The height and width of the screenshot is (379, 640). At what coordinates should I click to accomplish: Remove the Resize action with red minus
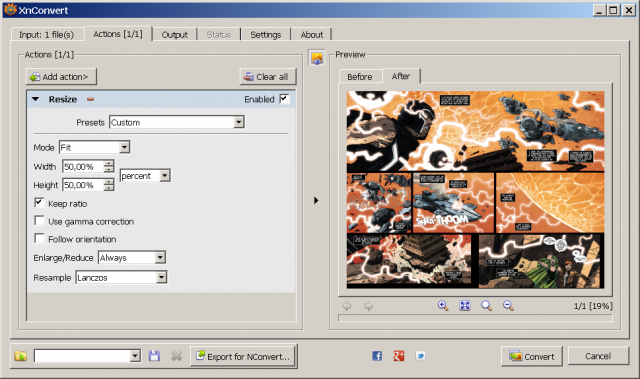90,99
